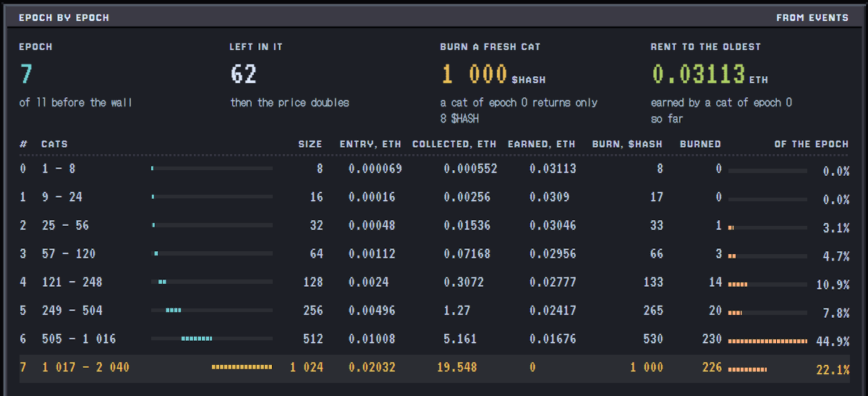
Task: Click the FROM EVENTS label in header
Action: (812, 17)
